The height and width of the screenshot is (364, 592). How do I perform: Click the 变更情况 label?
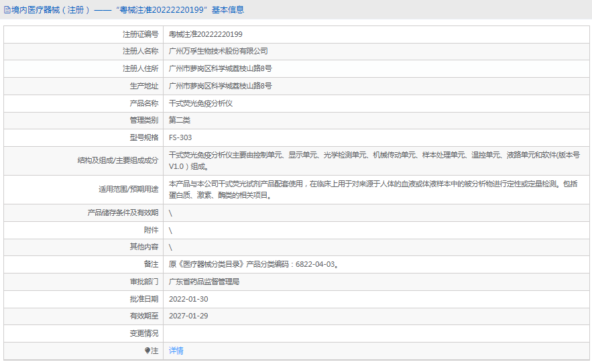(144, 334)
